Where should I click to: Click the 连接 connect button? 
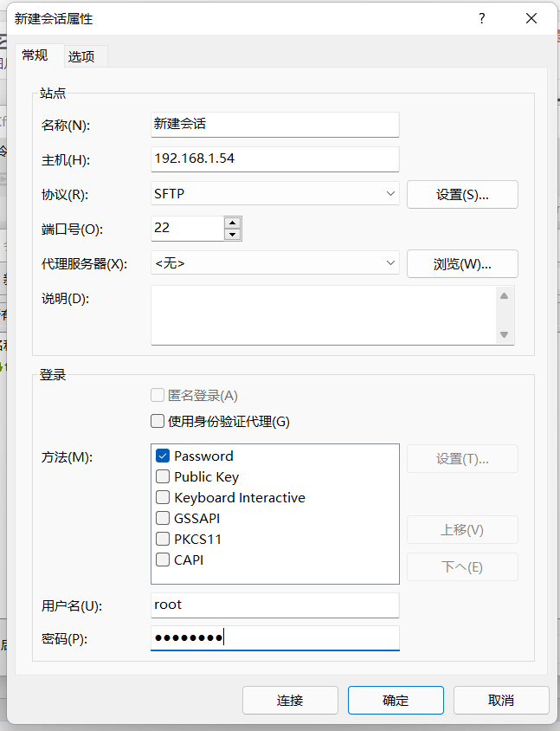click(x=290, y=700)
